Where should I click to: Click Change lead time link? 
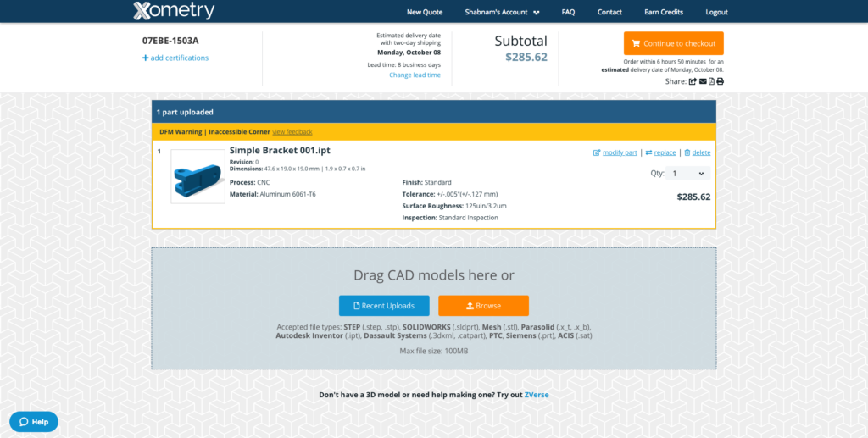tap(415, 75)
